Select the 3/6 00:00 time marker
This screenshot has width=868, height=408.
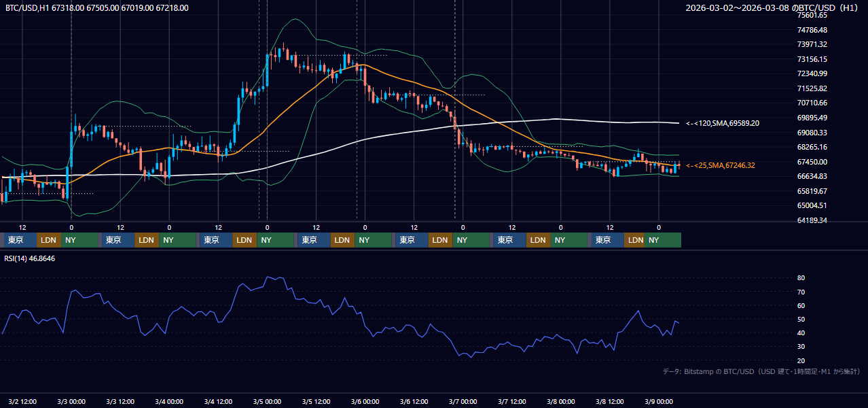click(x=365, y=401)
